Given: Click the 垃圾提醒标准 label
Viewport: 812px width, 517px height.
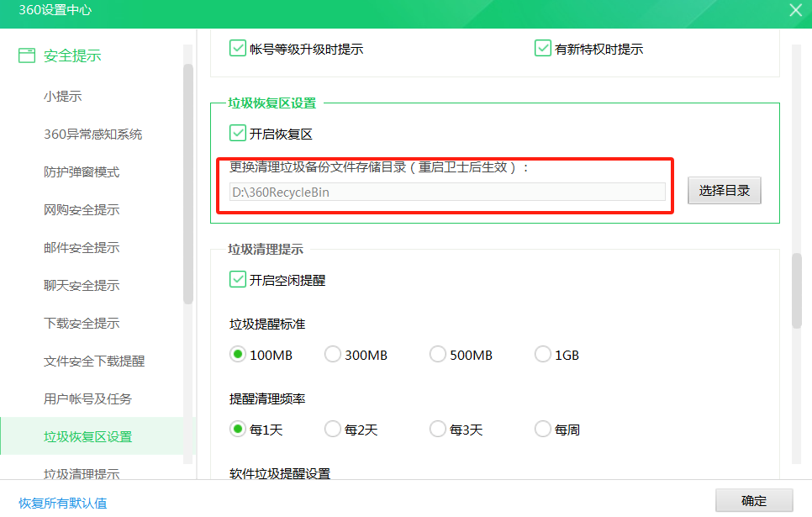Looking at the screenshot, I should pyautogui.click(x=267, y=324).
